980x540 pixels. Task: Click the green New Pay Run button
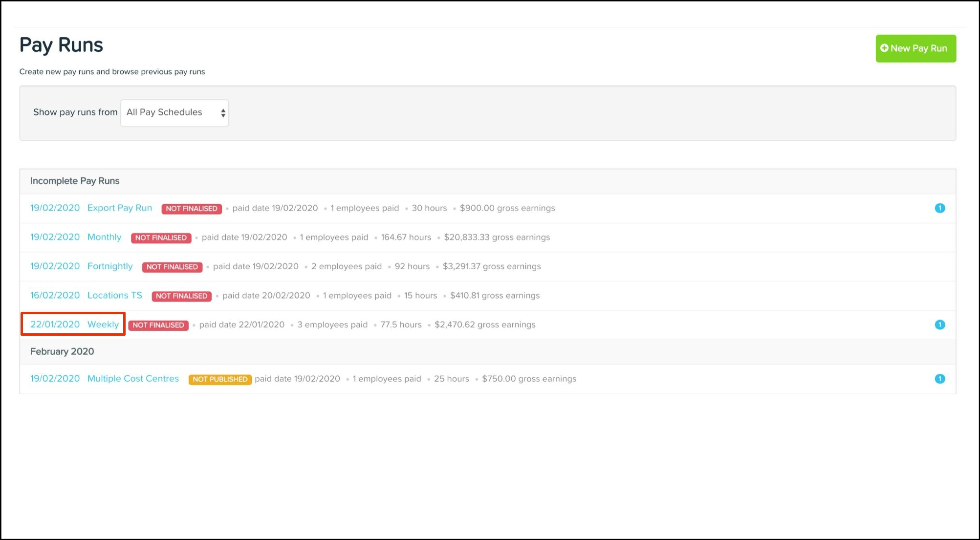click(x=915, y=48)
